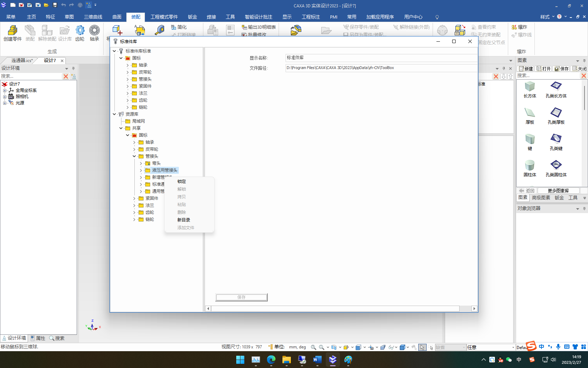Click 打开 in the 图素 panel
The width and height of the screenshot is (588, 368).
(544, 69)
